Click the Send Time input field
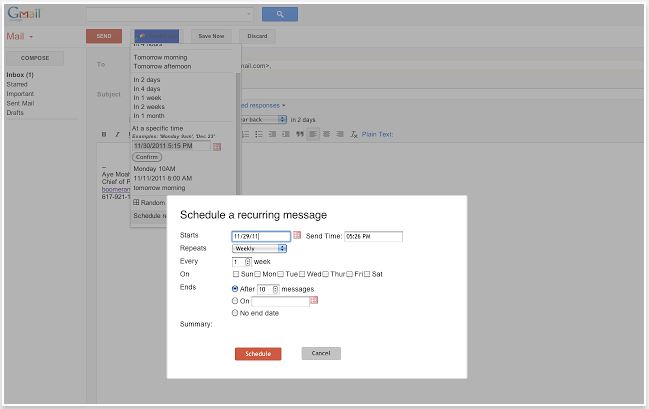The height and width of the screenshot is (409, 649). click(373, 236)
